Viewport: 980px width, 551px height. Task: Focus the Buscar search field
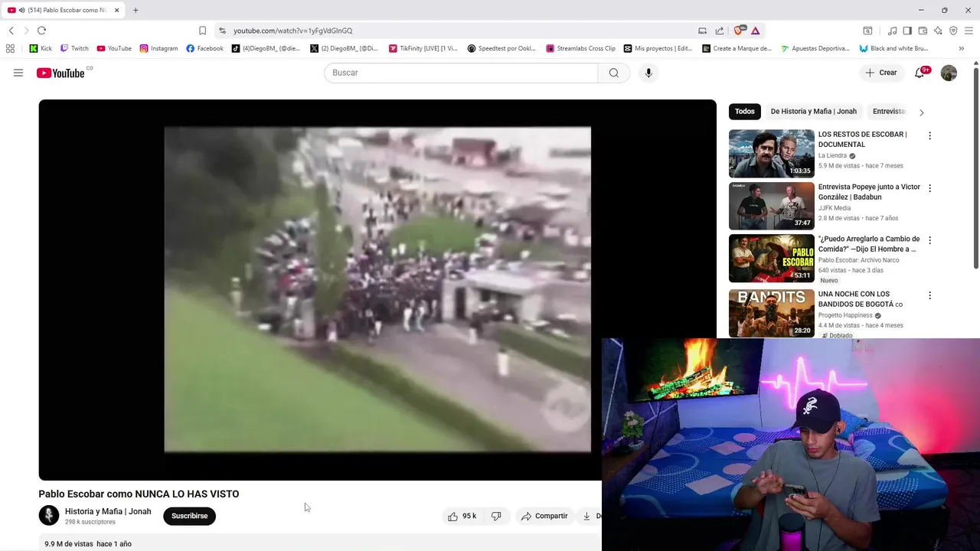click(461, 73)
